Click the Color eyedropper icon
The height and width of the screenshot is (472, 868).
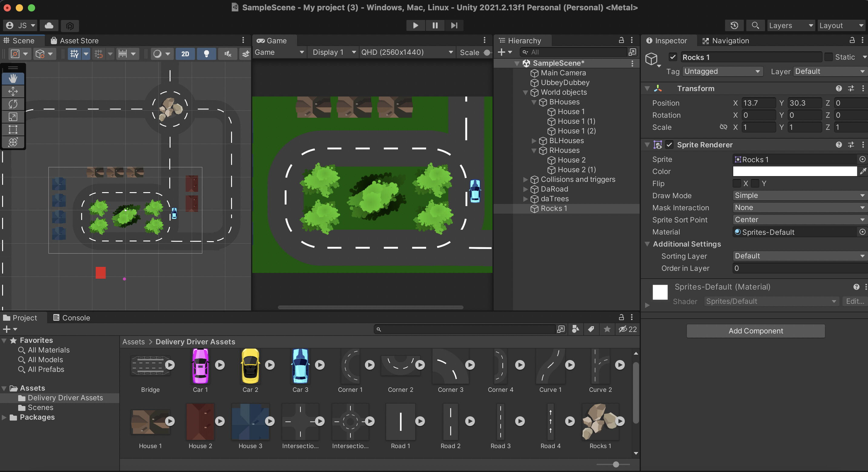(x=863, y=171)
